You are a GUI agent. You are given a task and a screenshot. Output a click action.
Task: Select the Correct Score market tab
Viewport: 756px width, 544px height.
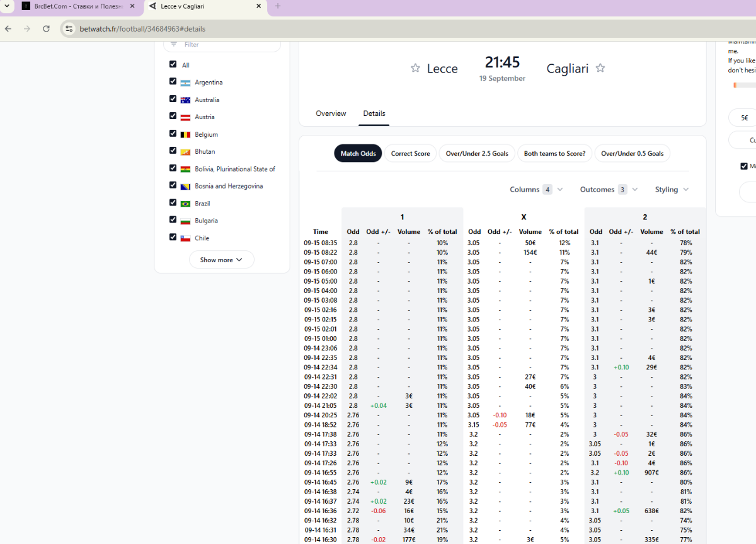coord(410,154)
